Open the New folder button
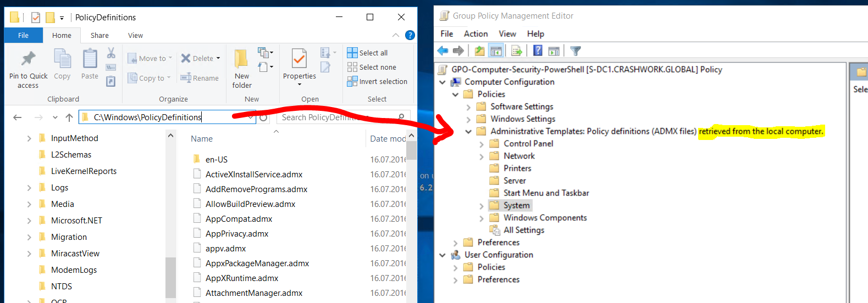Image resolution: width=868 pixels, height=303 pixels. pyautogui.click(x=242, y=69)
